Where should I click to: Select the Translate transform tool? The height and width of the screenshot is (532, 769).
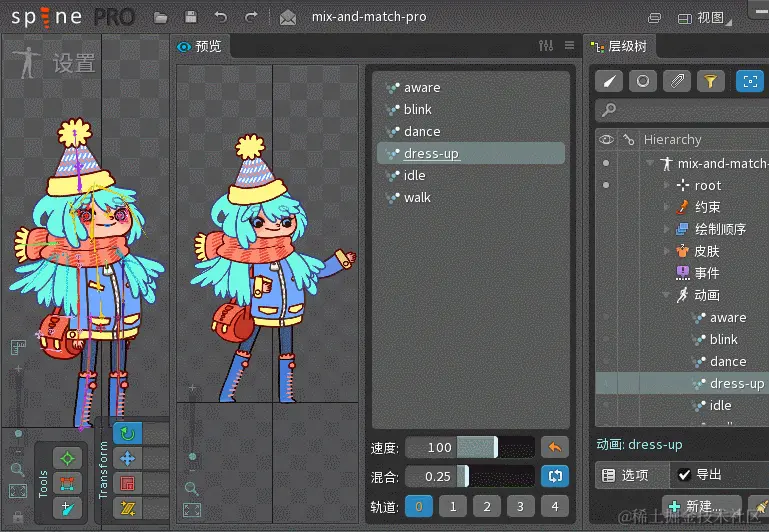(x=128, y=458)
